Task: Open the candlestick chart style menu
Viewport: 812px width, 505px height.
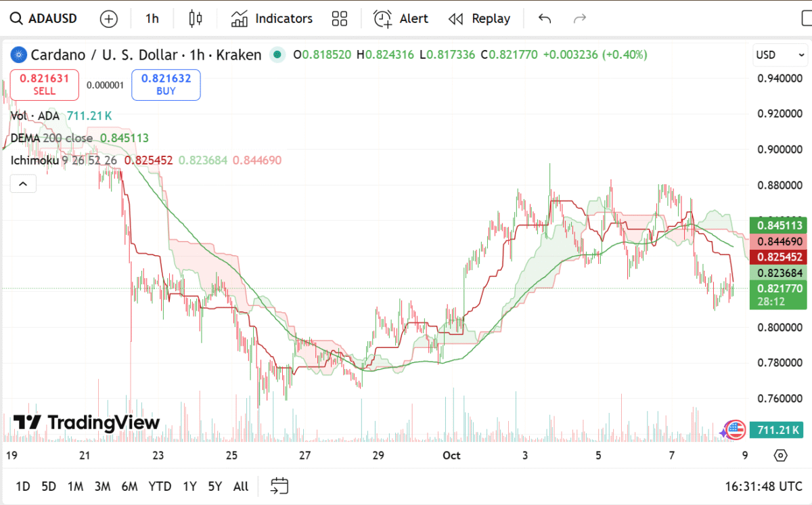Action: coord(196,18)
